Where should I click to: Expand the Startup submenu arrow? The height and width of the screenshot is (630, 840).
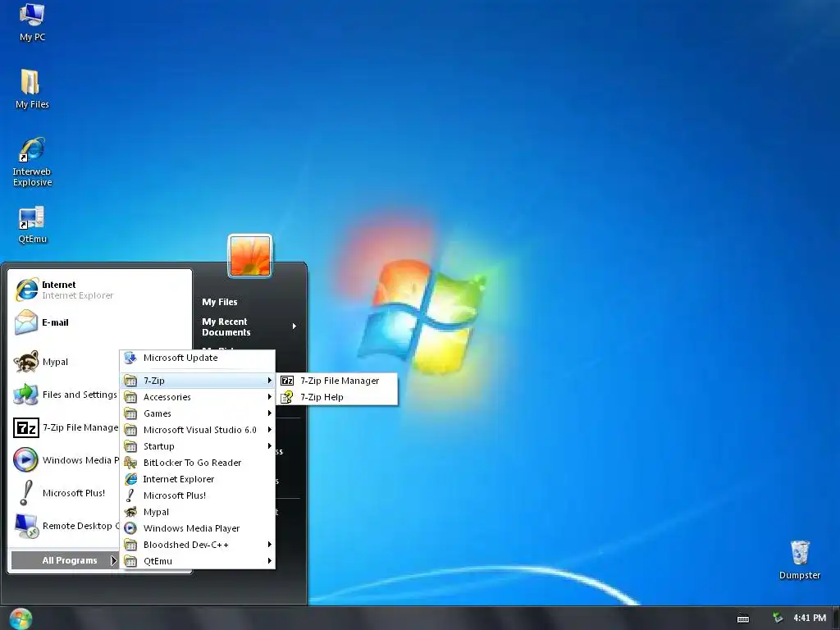[269, 446]
